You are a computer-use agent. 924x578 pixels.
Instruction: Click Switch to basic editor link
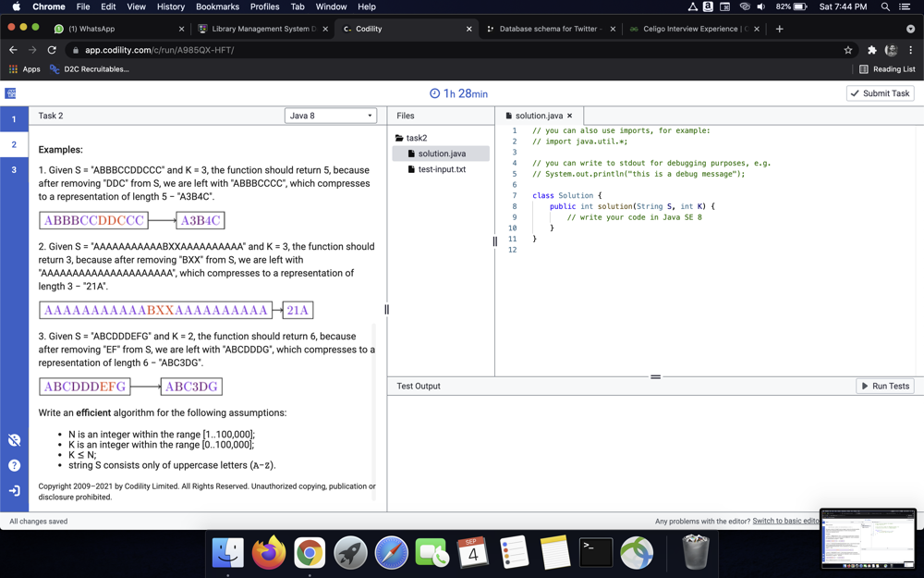(786, 521)
